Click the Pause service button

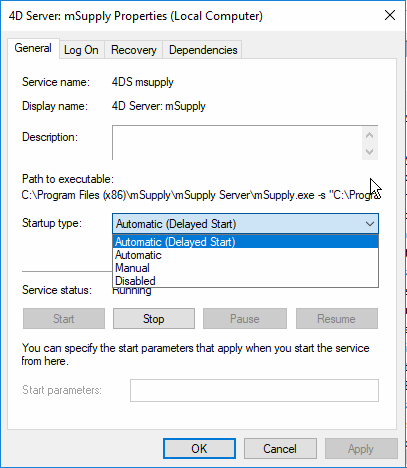245,319
